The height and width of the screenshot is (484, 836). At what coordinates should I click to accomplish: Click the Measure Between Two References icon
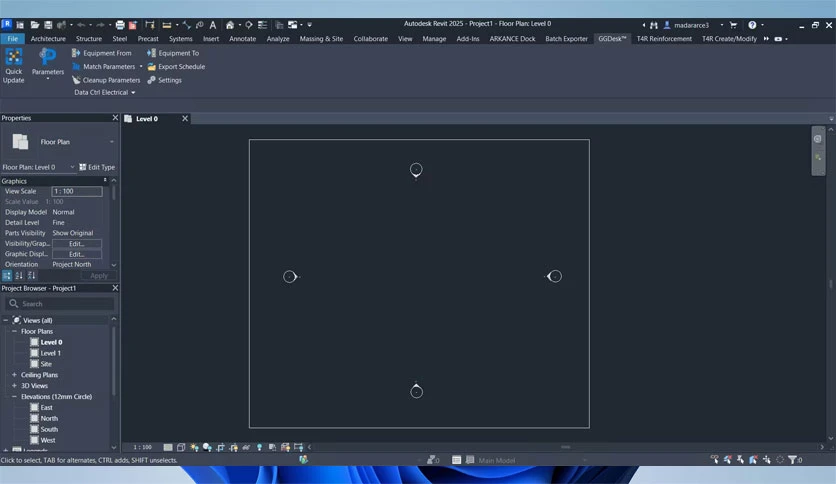167,25
